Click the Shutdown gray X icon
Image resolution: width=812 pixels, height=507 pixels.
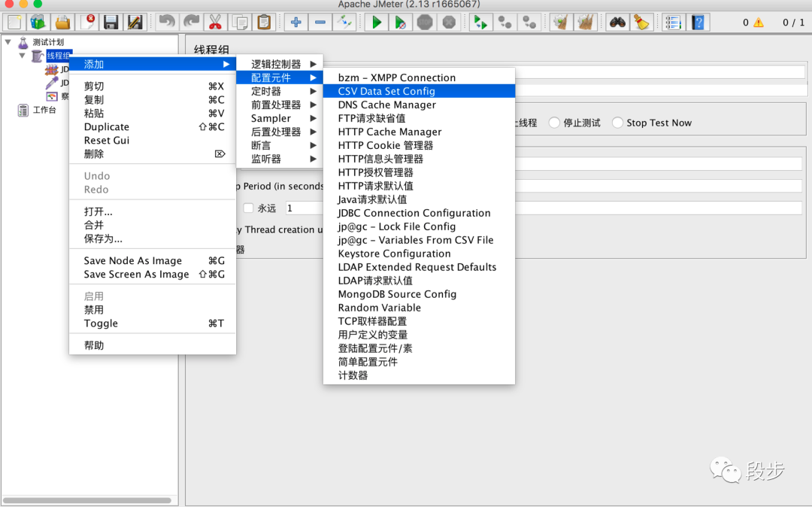449,23
